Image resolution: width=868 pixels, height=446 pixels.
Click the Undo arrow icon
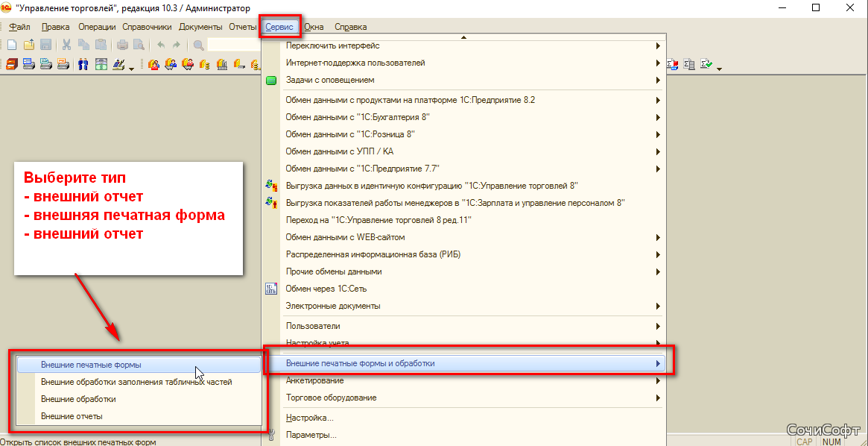click(x=161, y=45)
